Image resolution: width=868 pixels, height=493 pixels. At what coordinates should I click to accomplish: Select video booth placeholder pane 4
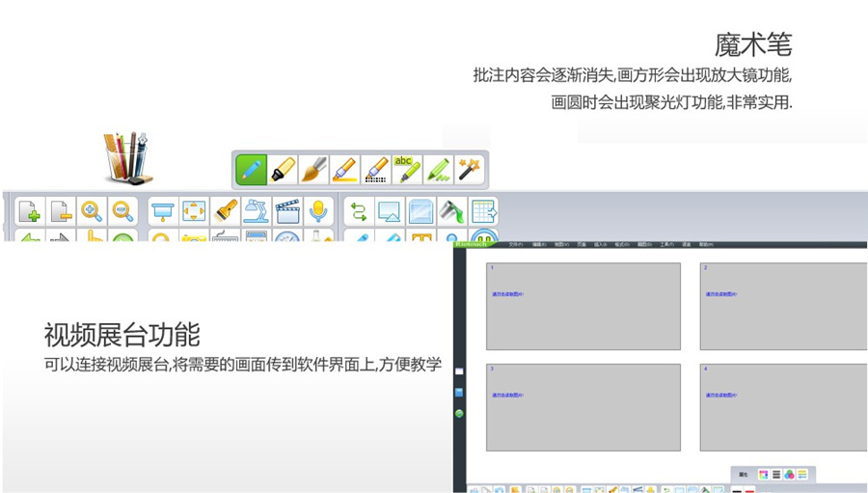pyautogui.click(x=783, y=407)
